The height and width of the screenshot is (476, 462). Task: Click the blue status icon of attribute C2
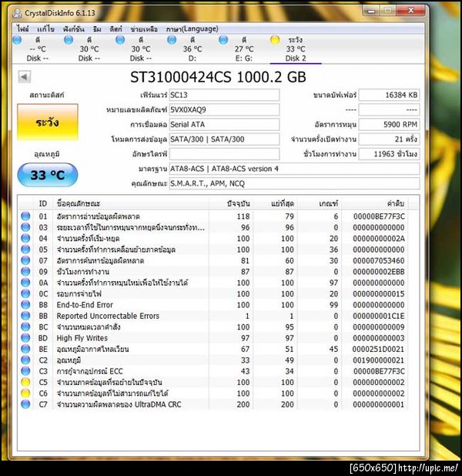(x=25, y=360)
